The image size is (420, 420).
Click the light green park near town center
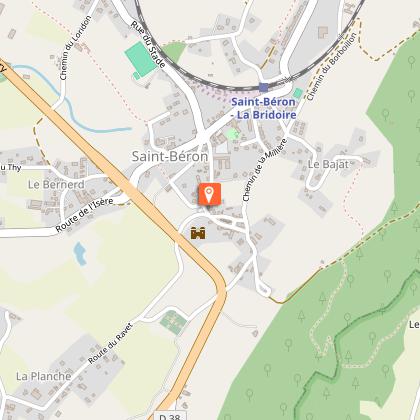232,134
